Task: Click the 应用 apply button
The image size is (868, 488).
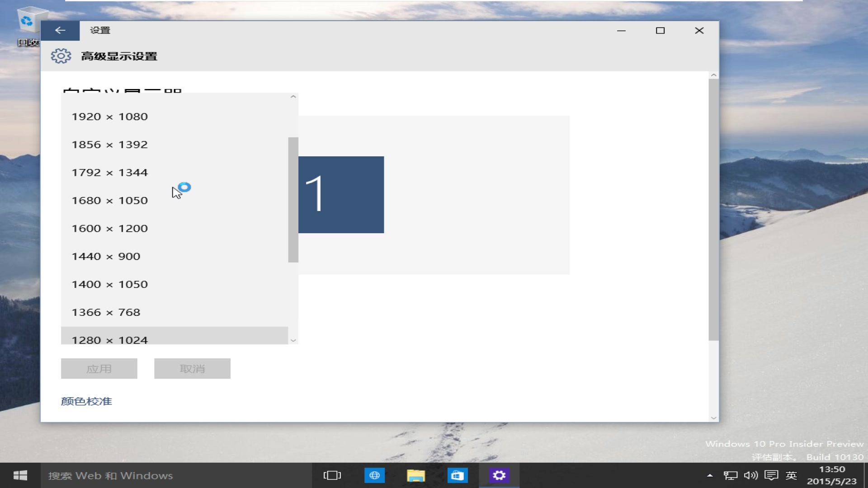Action: [99, 369]
